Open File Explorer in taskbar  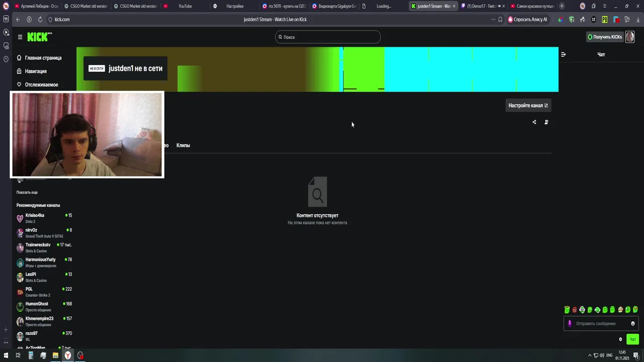(x=55, y=355)
